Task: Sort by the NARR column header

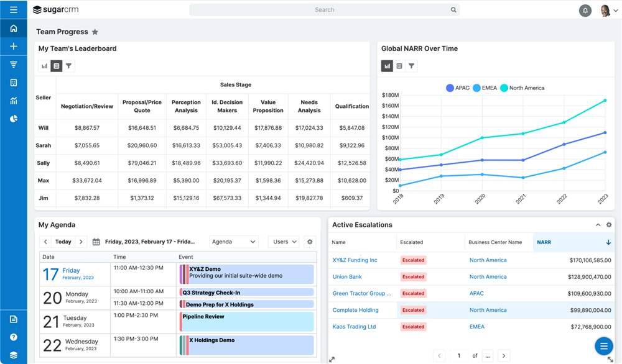Action: click(572, 242)
